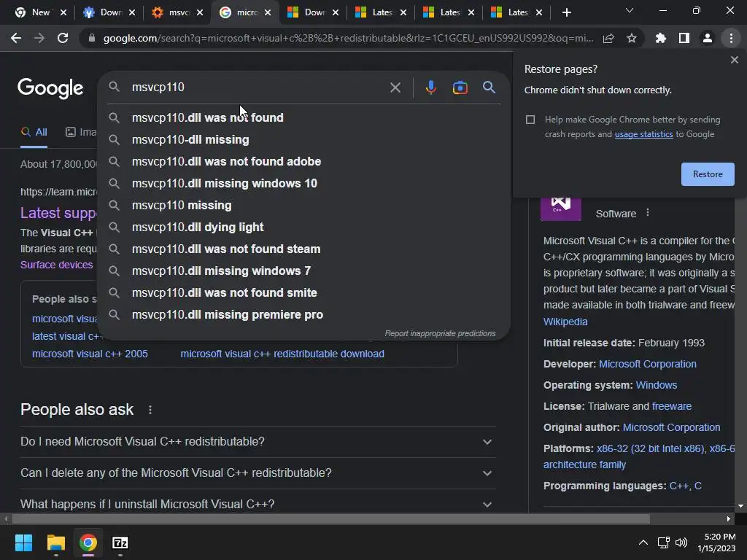
Task: Select suggestion 'msvcp110 missing'
Action: click(304, 205)
